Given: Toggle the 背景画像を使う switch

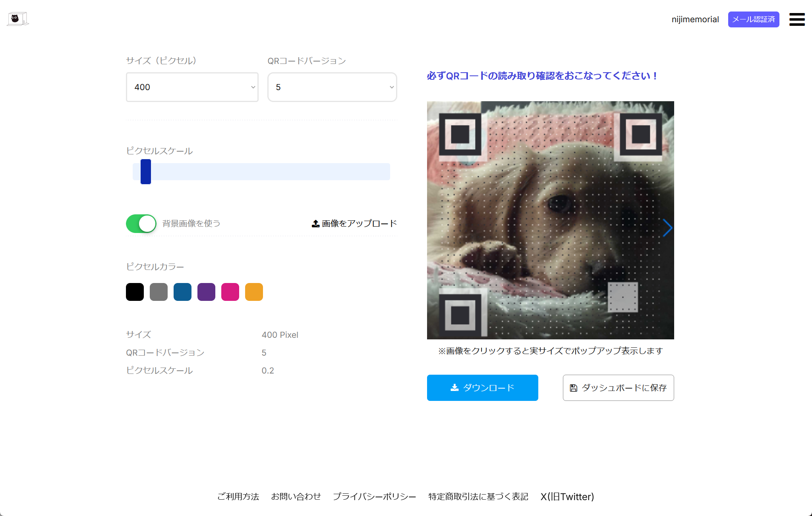Looking at the screenshot, I should [x=141, y=223].
